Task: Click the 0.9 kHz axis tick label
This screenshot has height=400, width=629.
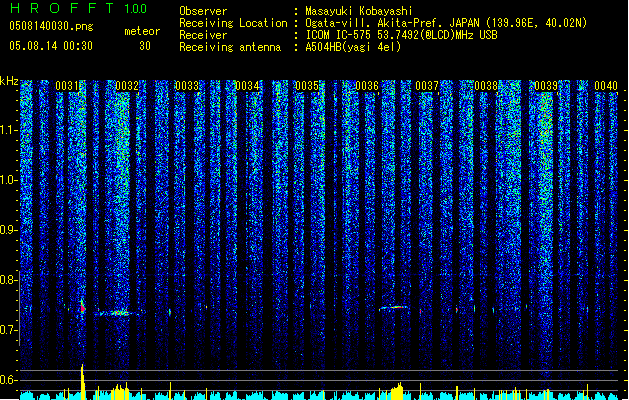Action: (9, 230)
